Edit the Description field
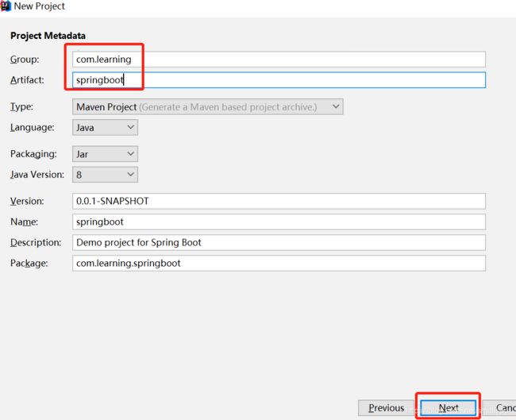 coord(279,243)
